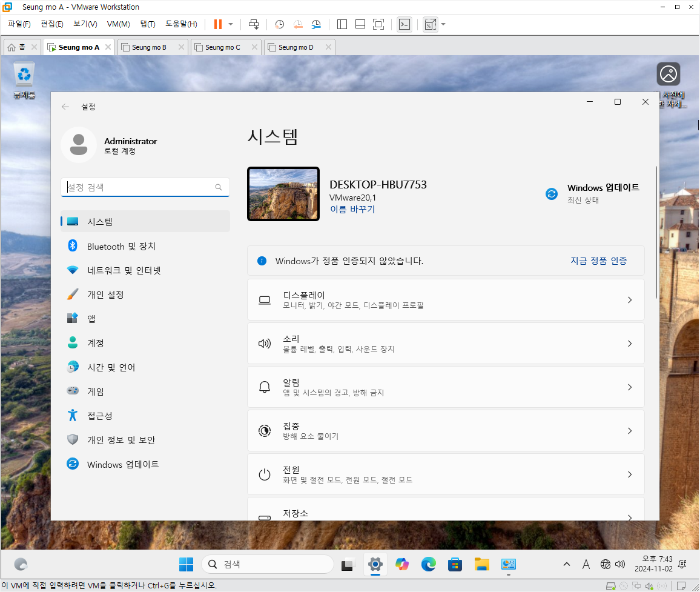Show hidden tray icons with the chevron
The width and height of the screenshot is (700, 592).
coord(567,564)
